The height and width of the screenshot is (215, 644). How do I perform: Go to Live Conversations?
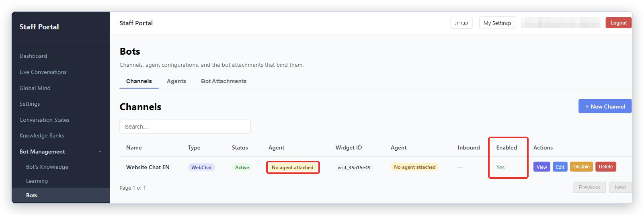[43, 72]
